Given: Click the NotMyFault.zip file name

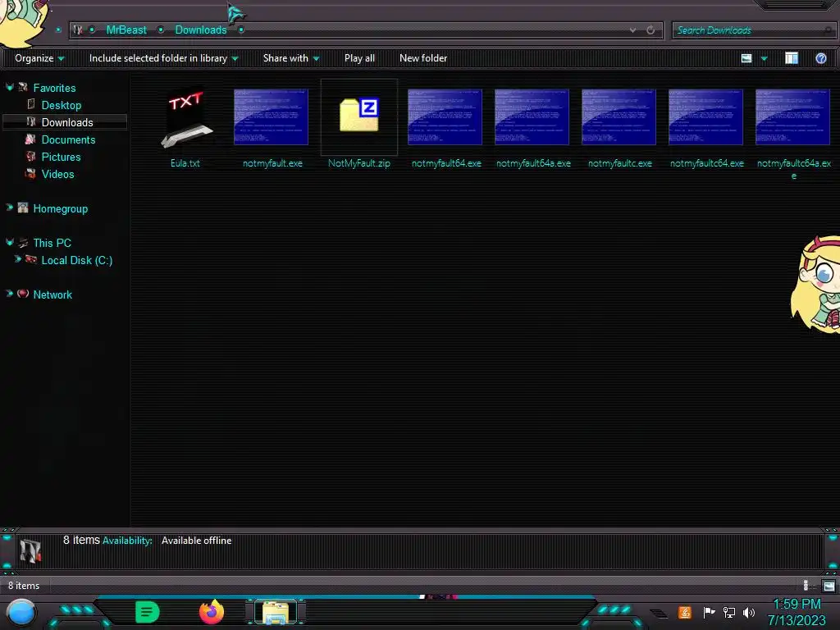Looking at the screenshot, I should pos(359,163).
